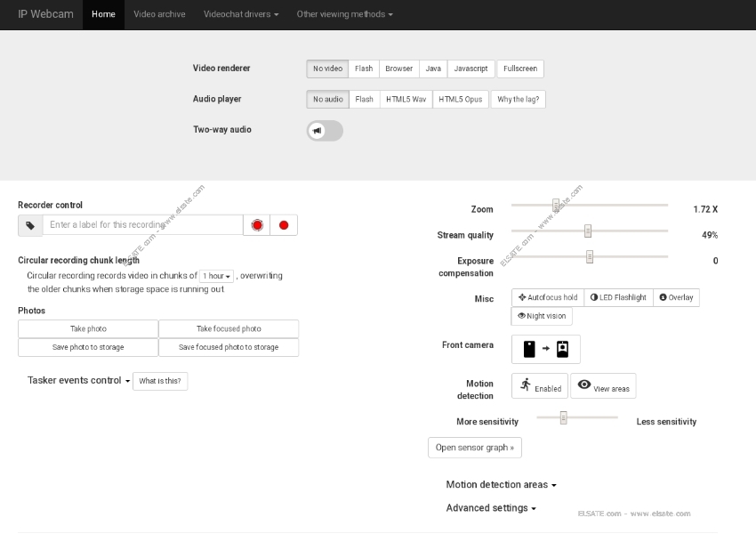
Task: Open Why the lag? help
Action: 519,100
